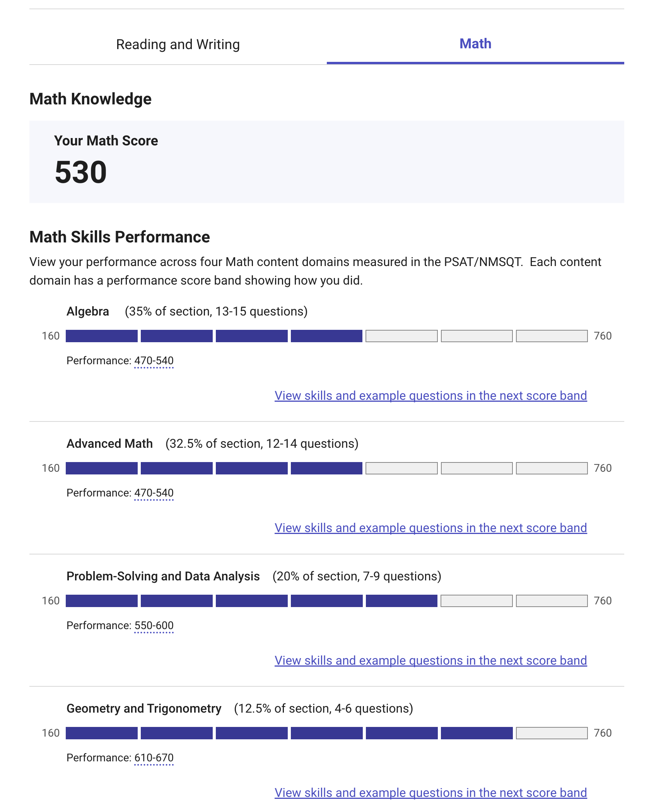
Task: Click the 610-670 performance range
Action: 154,758
